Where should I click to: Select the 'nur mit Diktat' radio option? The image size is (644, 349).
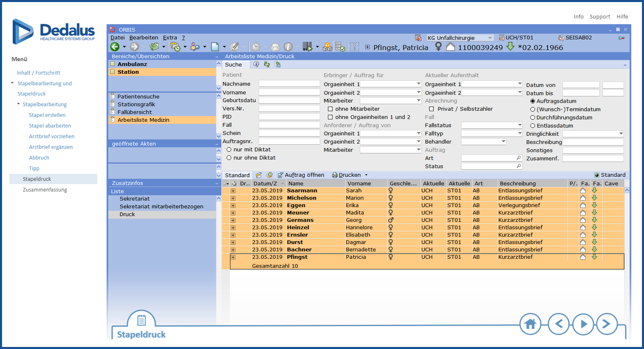(229, 150)
